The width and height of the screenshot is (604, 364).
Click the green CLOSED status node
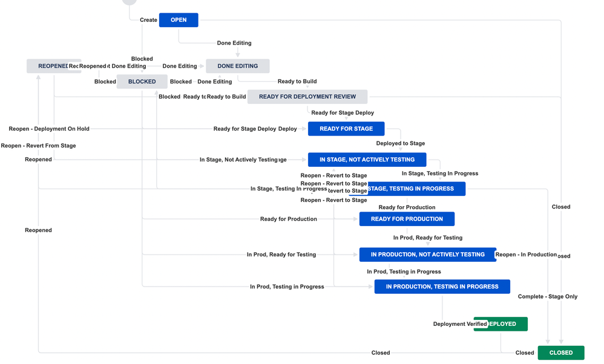[561, 353]
